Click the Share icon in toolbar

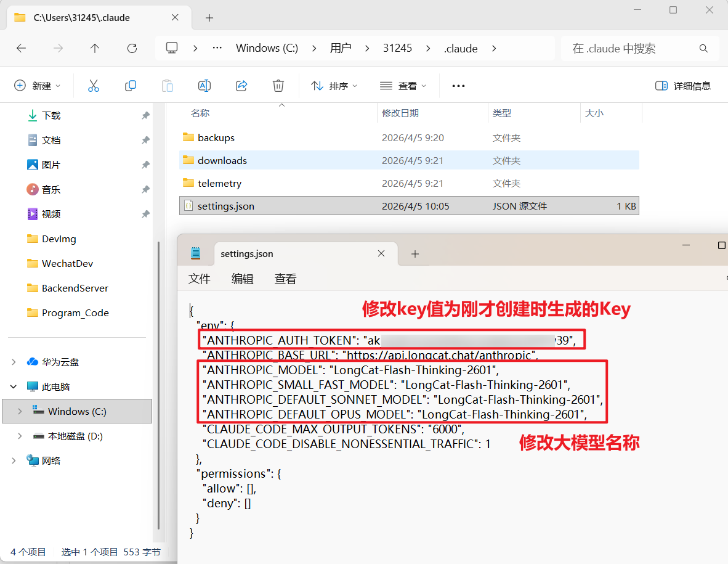click(x=241, y=86)
